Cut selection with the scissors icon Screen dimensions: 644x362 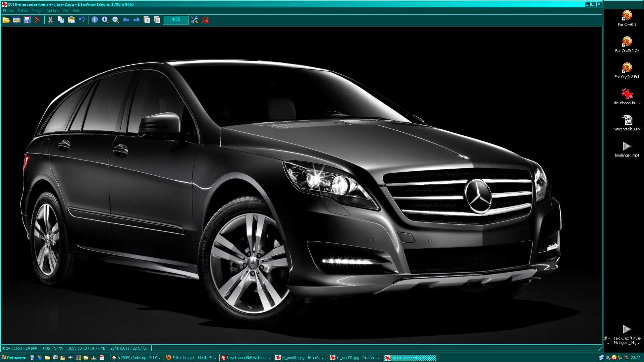click(x=50, y=20)
